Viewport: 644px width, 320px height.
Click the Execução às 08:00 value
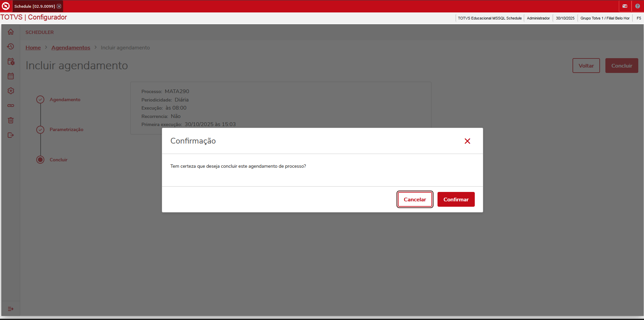click(176, 108)
